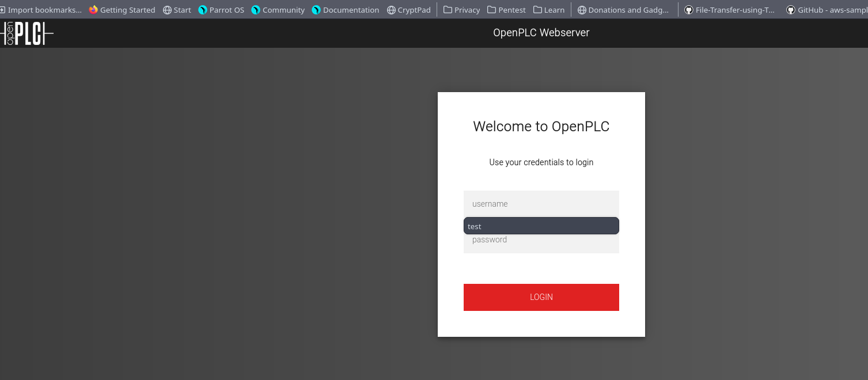
Task: Click the GitHub icon beside File-Transfer
Action: tap(688, 10)
